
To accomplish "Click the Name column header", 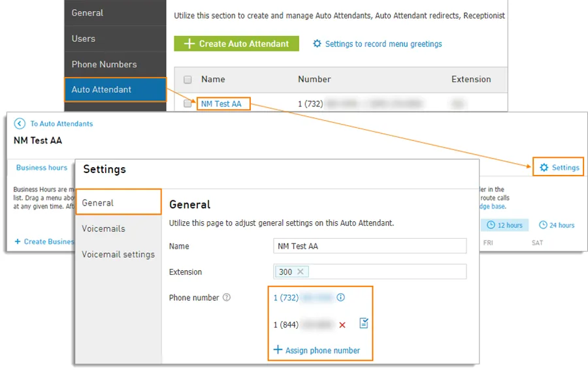I will pyautogui.click(x=213, y=79).
